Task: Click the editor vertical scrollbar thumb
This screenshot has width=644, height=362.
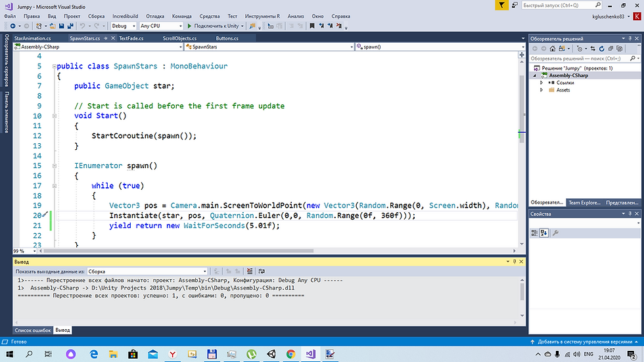Action: click(522, 109)
